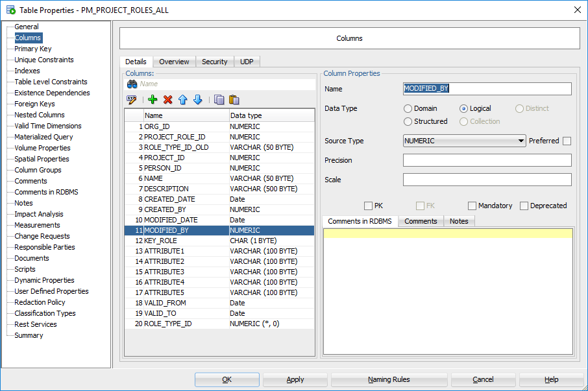Move column down with blue down arrow
The image size is (588, 391).
pyautogui.click(x=198, y=99)
